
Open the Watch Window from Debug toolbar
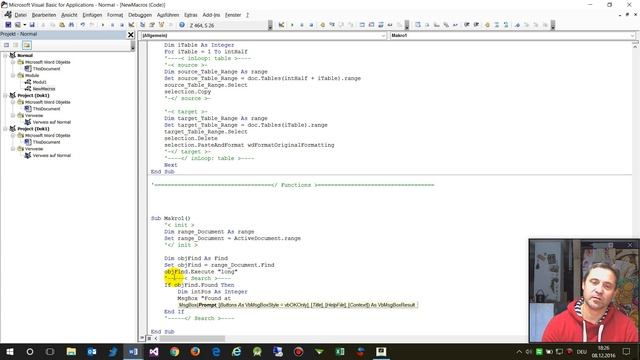point(381,25)
